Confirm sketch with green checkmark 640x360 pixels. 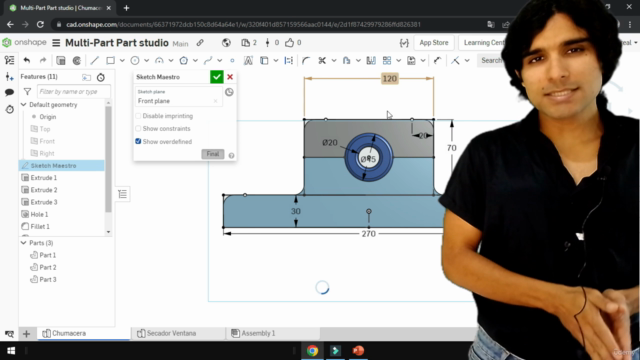(216, 77)
